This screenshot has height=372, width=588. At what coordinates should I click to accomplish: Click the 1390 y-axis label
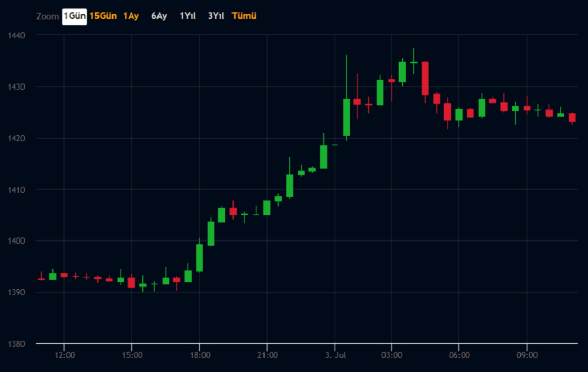[x=16, y=292]
